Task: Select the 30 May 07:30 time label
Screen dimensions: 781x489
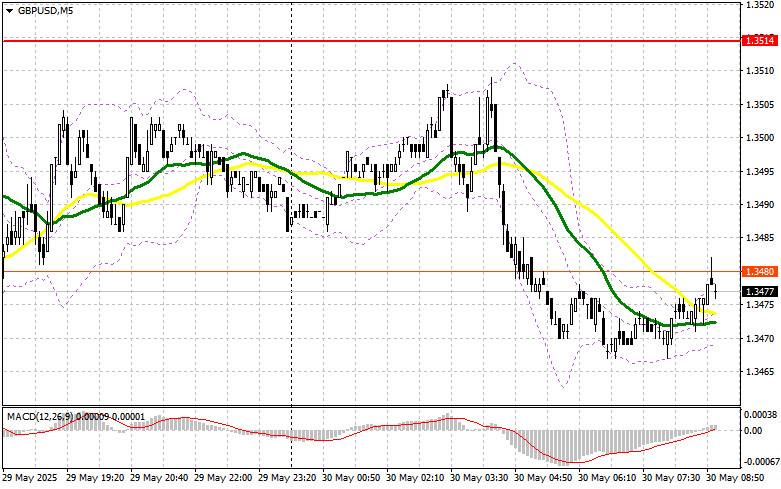Action: tap(671, 478)
